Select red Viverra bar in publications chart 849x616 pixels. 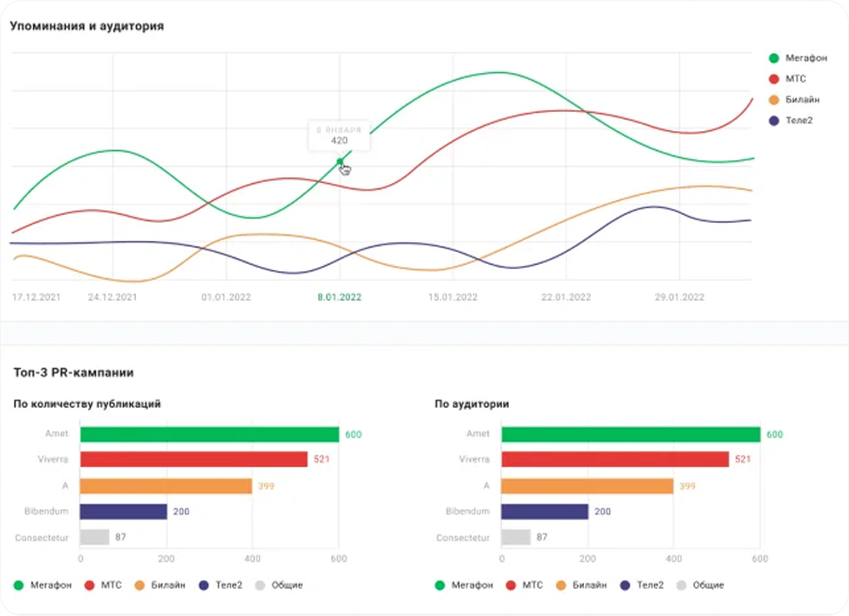click(194, 459)
